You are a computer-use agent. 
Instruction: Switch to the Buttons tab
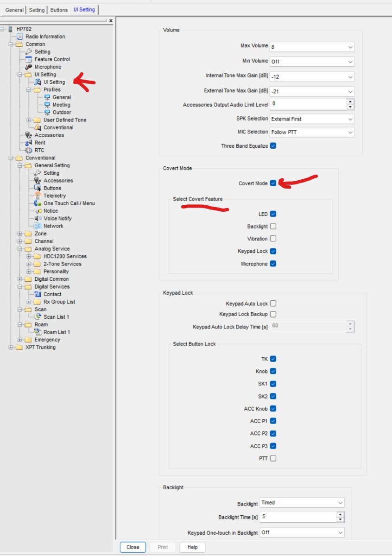[x=59, y=10]
